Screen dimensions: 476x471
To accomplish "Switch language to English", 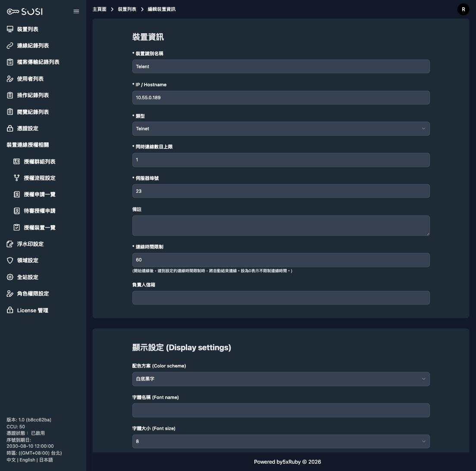I will click(x=27, y=460).
